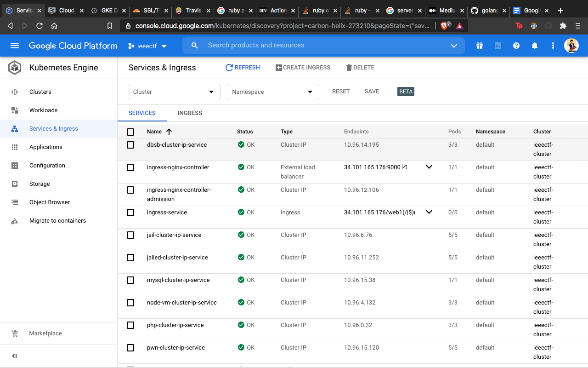
Task: Select all services with the header checkbox
Action: point(130,132)
